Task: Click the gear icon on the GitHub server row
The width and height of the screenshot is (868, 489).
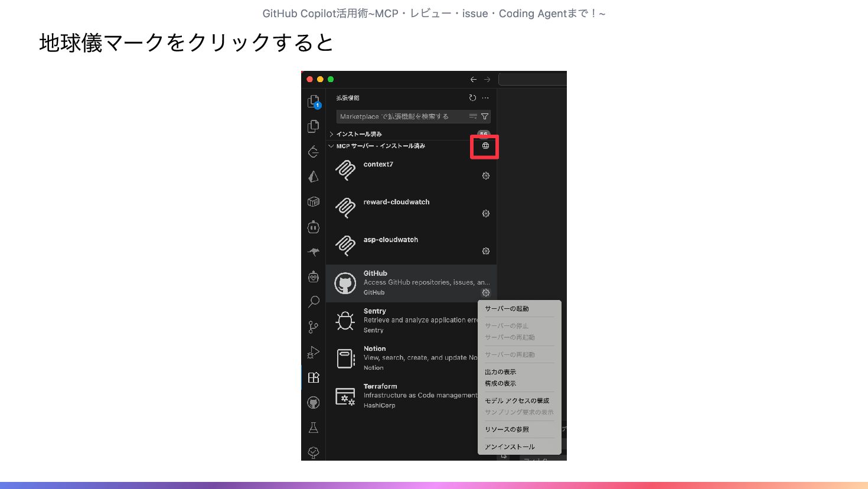Action: (x=486, y=292)
